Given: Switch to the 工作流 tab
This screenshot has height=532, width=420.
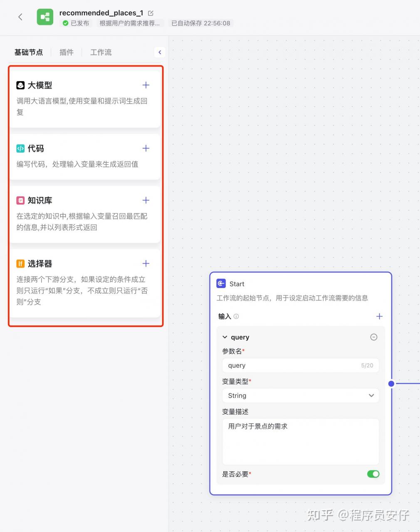Looking at the screenshot, I should pos(101,52).
